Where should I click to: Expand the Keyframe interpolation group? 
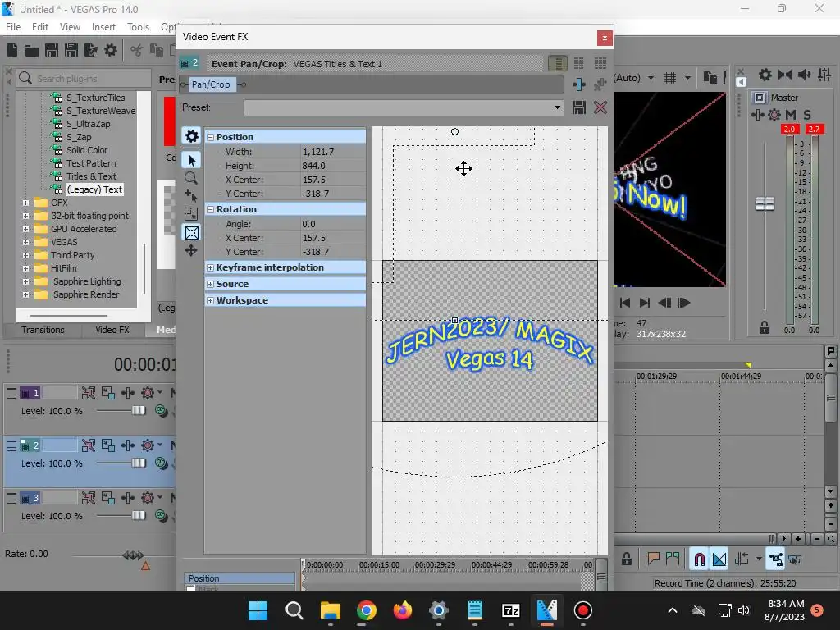pyautogui.click(x=211, y=268)
